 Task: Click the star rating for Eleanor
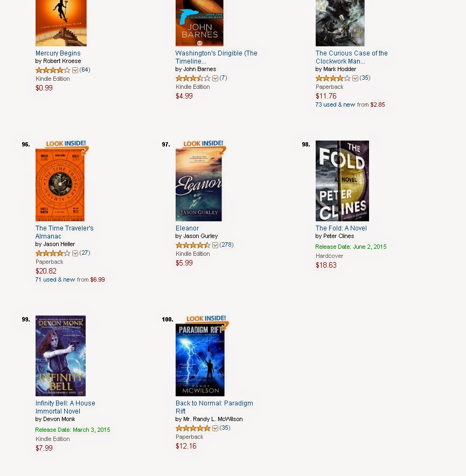coord(193,245)
